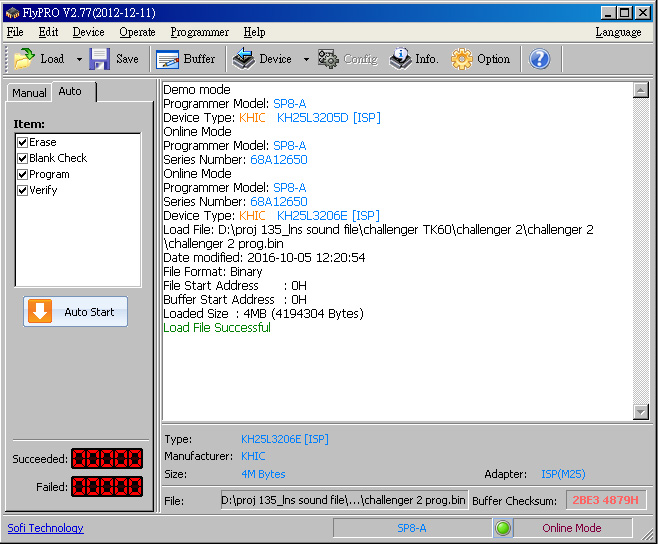Click the Online Mode status panel
The width and height of the screenshot is (658, 544).
click(x=572, y=528)
